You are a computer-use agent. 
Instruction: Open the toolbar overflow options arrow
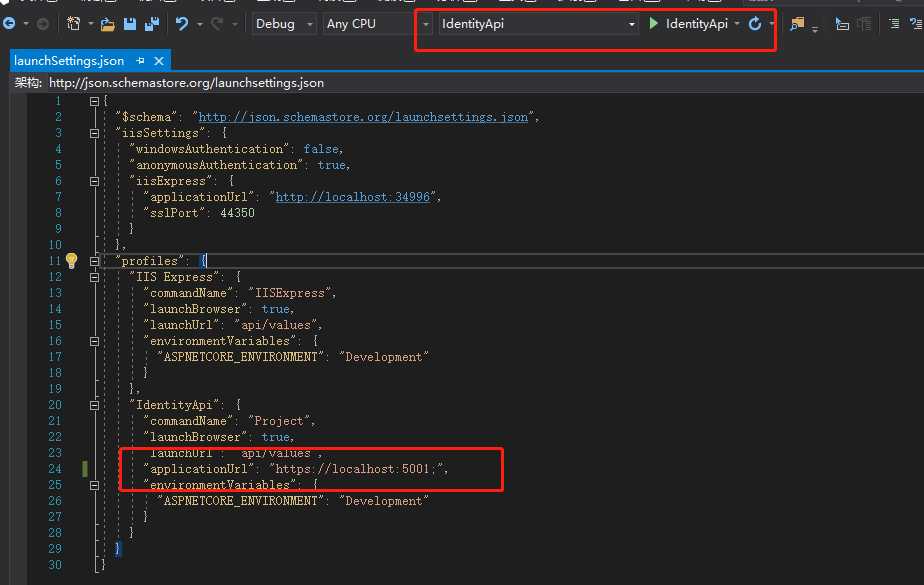[815, 28]
